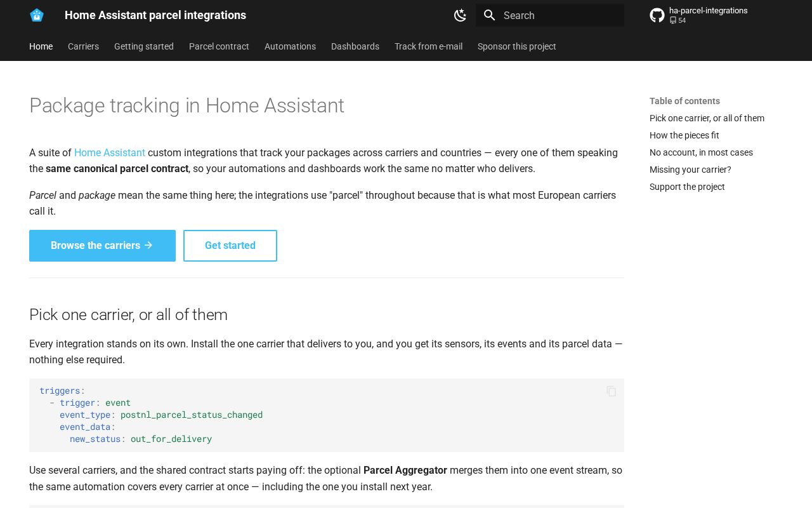812x508 pixels.
Task: Open the Dashboards tab
Action: (355, 46)
